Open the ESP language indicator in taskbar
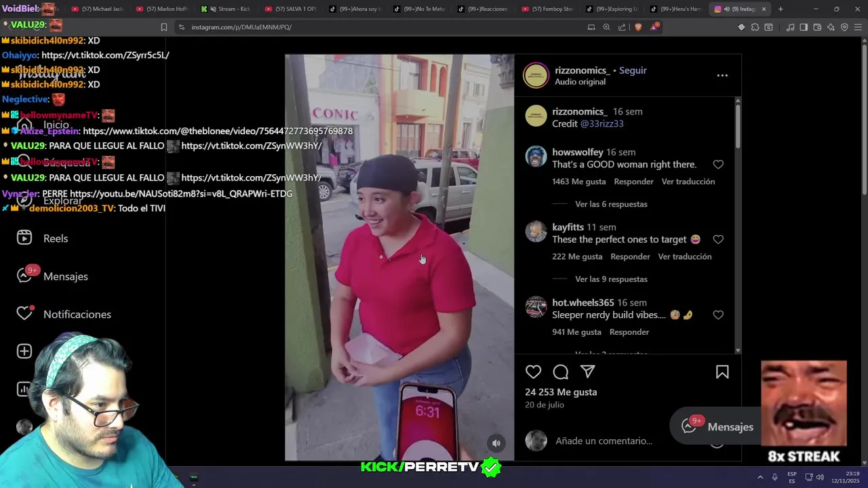 click(792, 477)
